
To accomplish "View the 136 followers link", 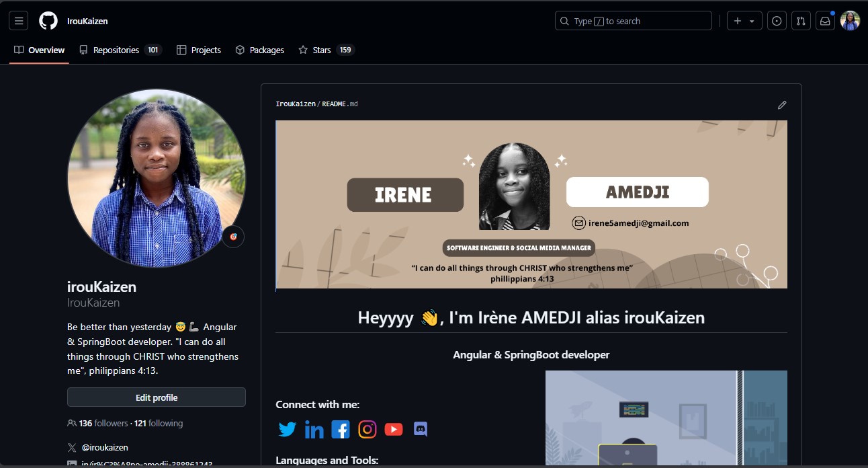I will tap(103, 423).
